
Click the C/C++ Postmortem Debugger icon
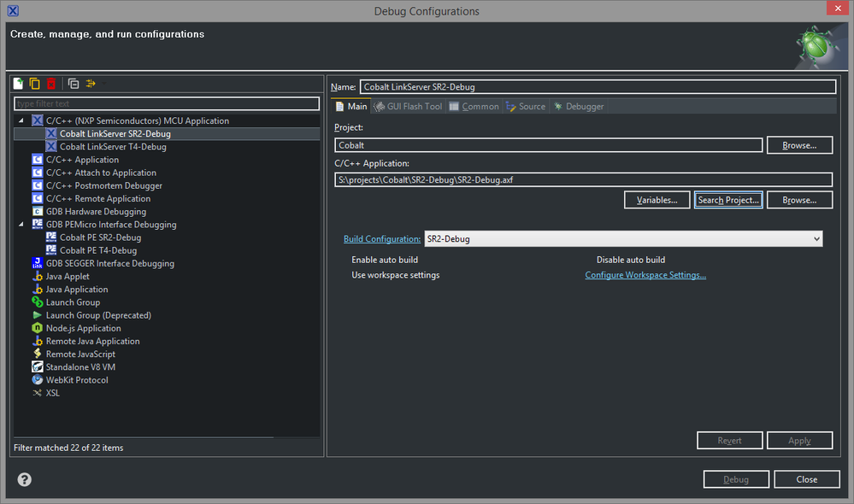pyautogui.click(x=37, y=185)
